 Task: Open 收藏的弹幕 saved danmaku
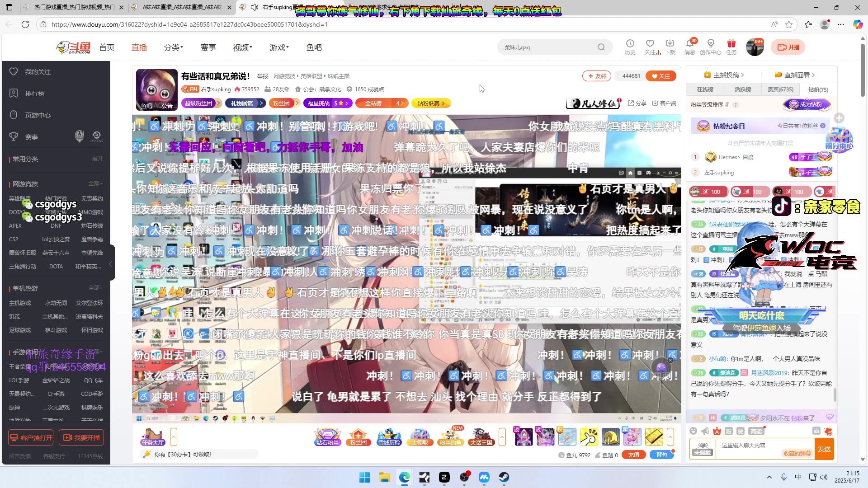797,453
